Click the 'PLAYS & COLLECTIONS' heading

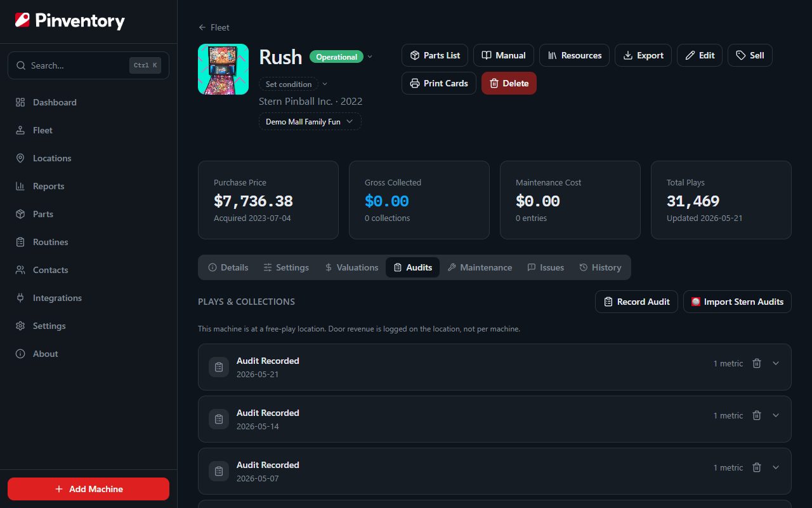pos(246,302)
